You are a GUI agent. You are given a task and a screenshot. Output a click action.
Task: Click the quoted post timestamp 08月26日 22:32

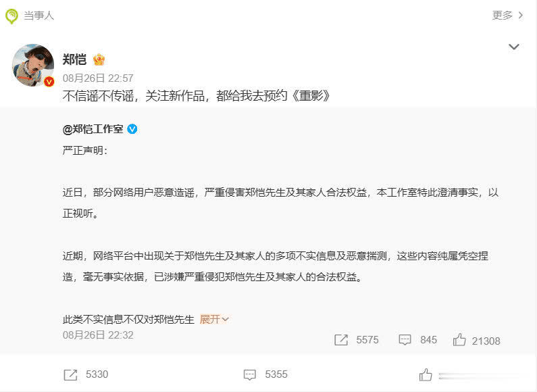coord(98,335)
